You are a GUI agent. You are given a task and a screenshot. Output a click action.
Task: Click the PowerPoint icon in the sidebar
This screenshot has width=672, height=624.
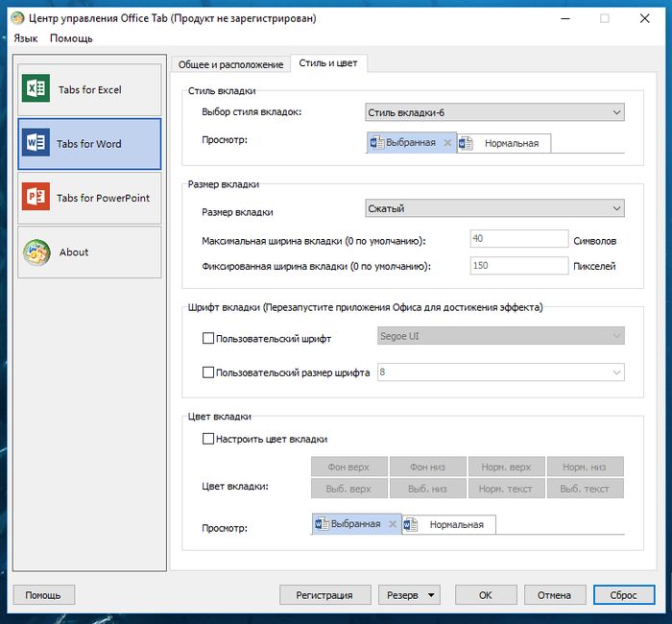click(36, 196)
